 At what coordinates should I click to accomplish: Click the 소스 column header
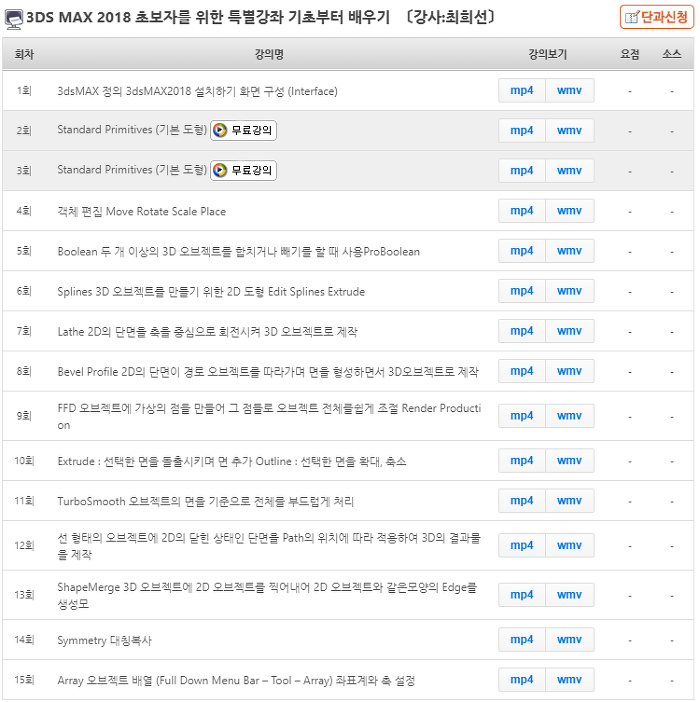(672, 54)
